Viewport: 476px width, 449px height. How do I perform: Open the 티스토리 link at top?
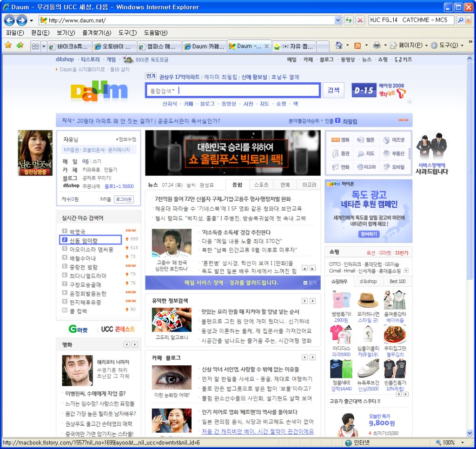click(x=90, y=59)
